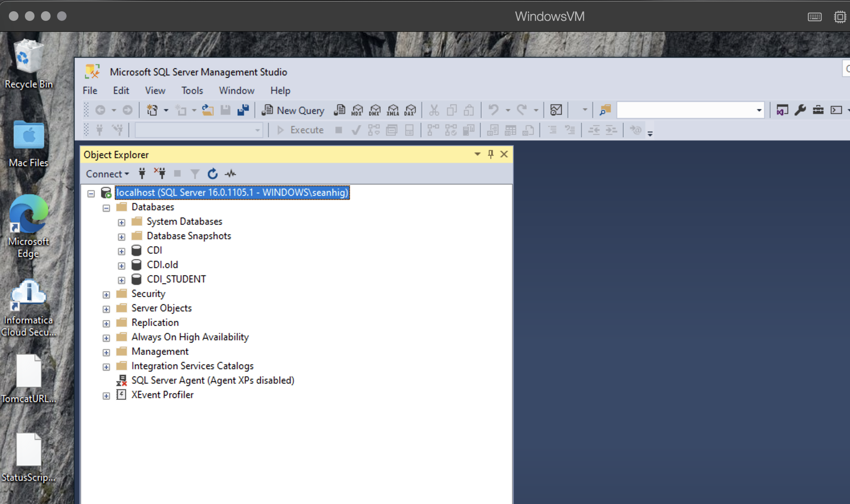
Task: Click the Refresh icon in Object Explorer
Action: [213, 174]
